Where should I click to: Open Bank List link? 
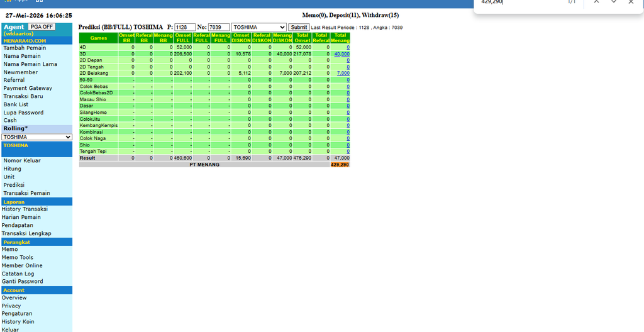click(16, 104)
